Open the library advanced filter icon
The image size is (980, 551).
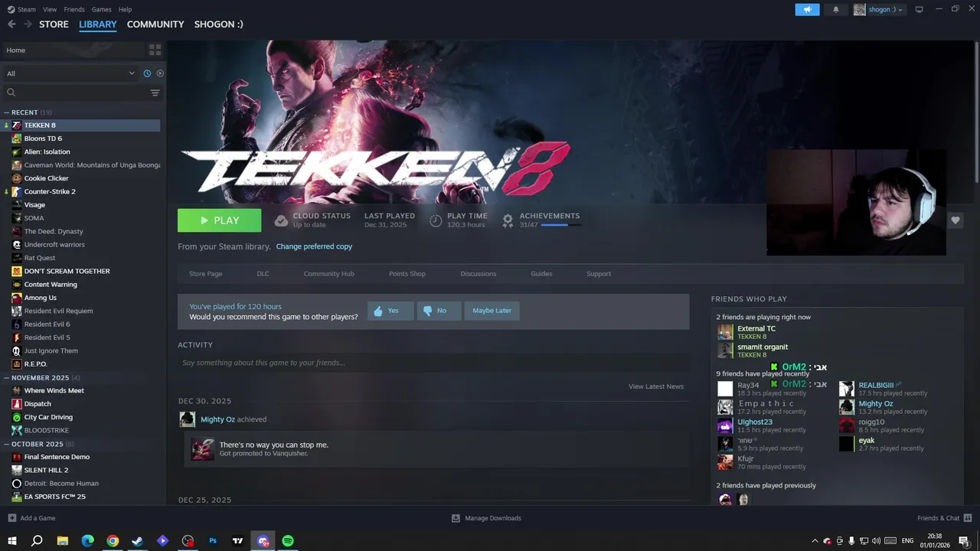155,93
